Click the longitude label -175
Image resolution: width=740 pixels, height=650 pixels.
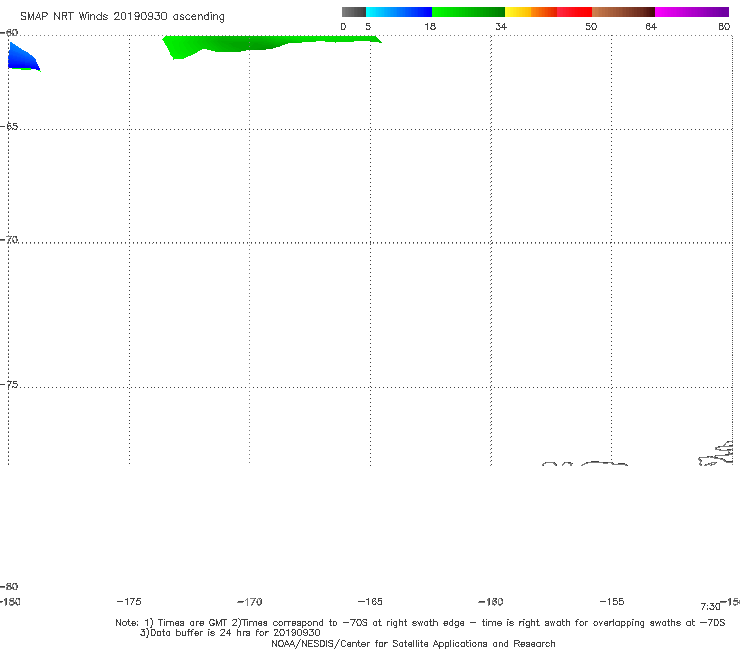point(129,601)
